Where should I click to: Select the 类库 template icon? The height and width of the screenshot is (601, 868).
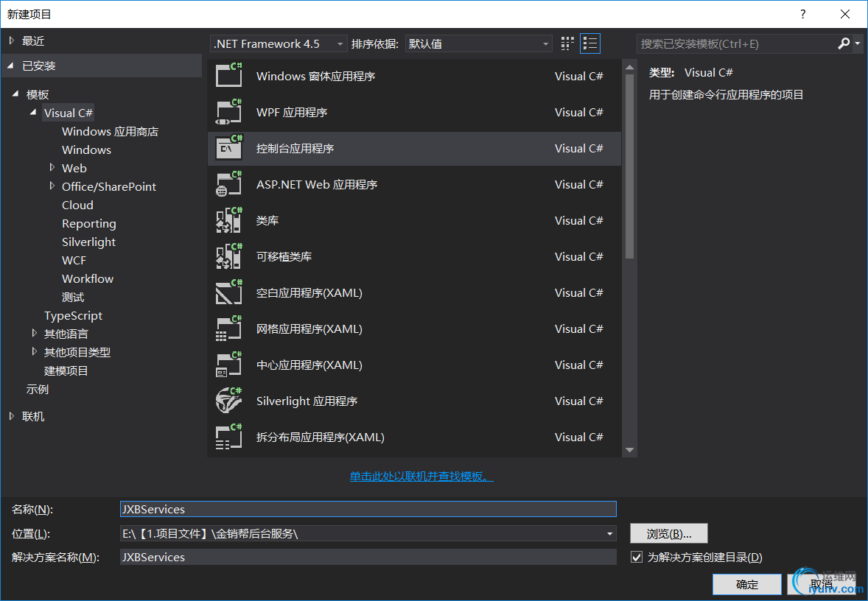[x=228, y=219]
